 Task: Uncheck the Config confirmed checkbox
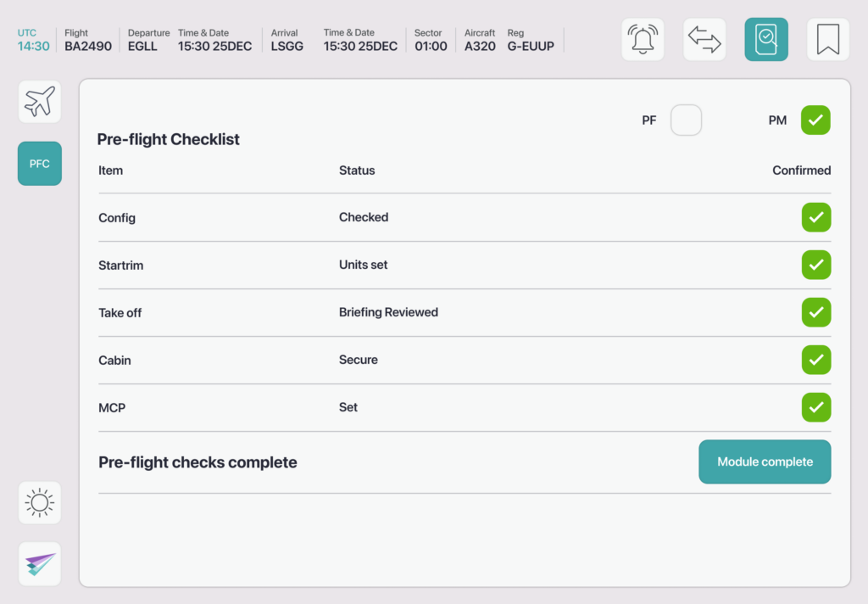point(816,217)
